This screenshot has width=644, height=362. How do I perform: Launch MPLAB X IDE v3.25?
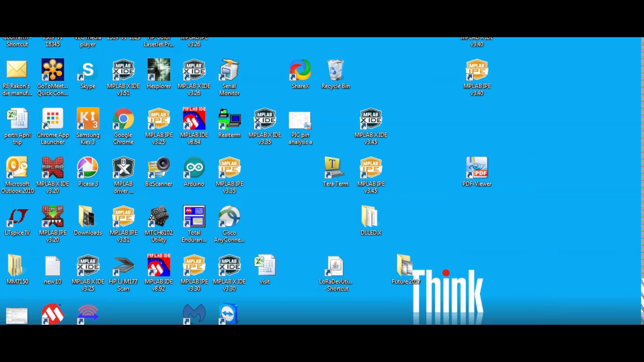(x=88, y=273)
